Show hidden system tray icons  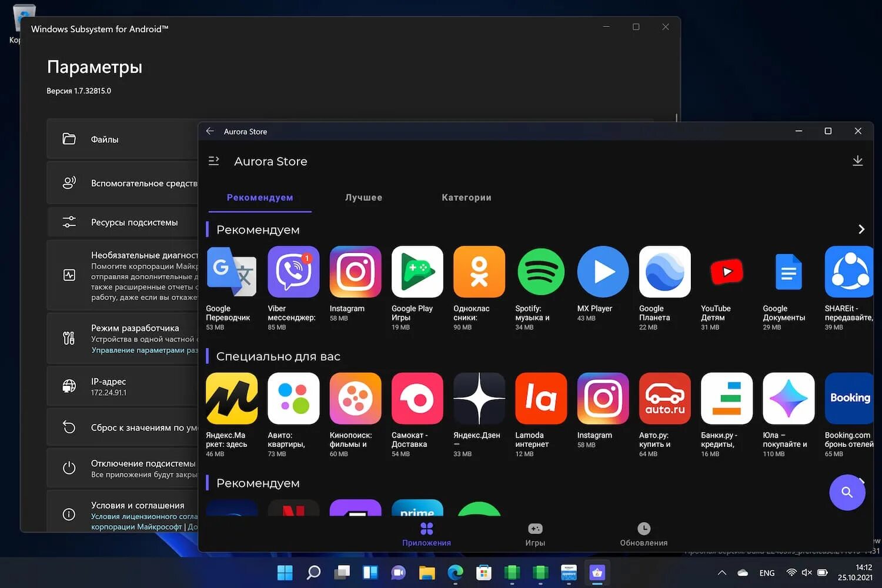click(x=722, y=573)
